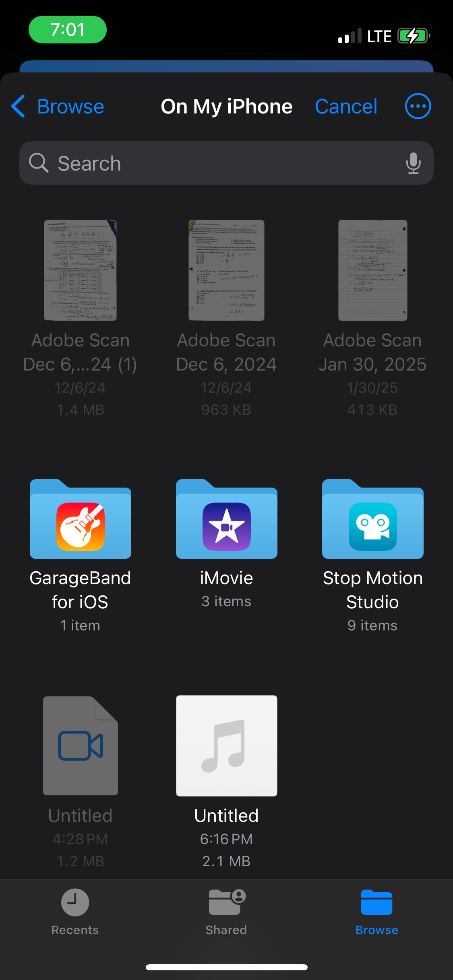453x980 pixels.
Task: Tap the "3 items" count text
Action: (226, 601)
